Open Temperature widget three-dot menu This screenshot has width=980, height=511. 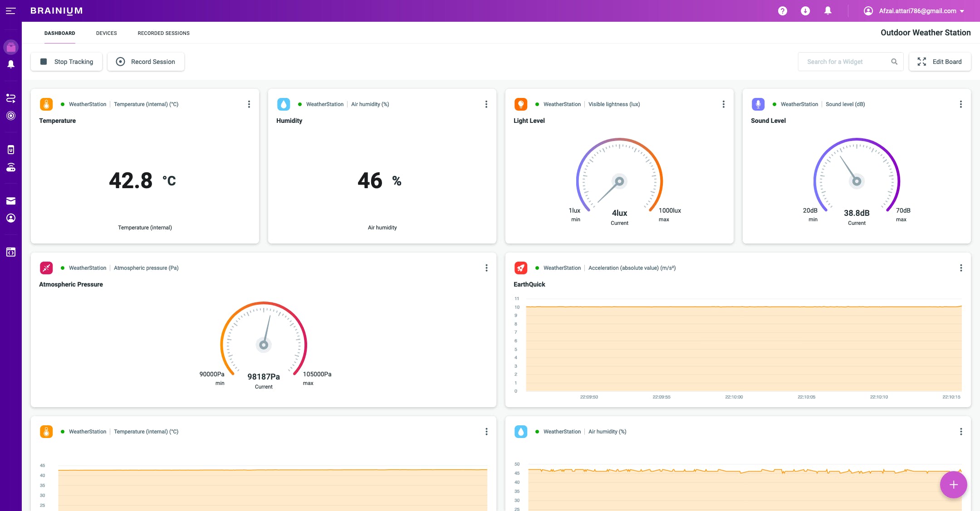pos(249,104)
